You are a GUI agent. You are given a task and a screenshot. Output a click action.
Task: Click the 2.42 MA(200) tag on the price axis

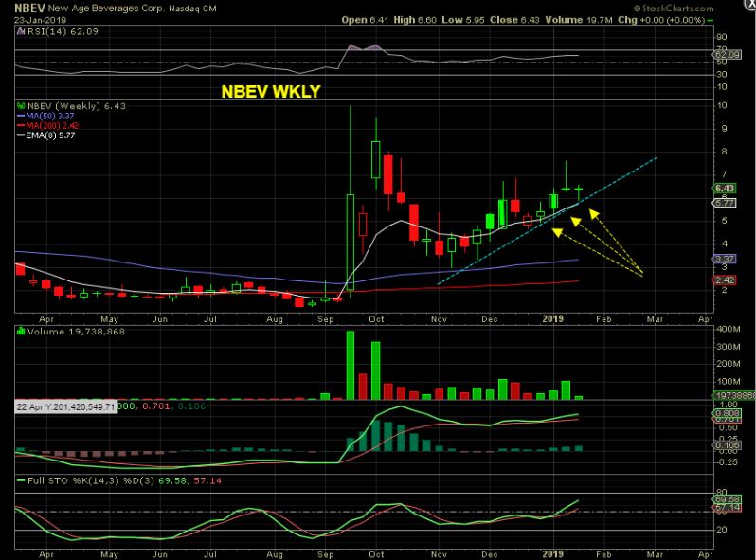[724, 280]
